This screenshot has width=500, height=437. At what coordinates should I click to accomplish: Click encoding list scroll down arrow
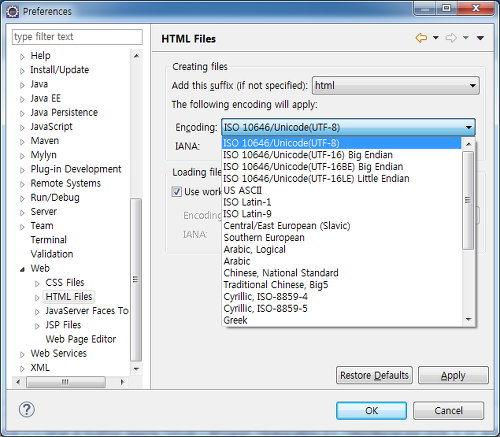click(469, 319)
